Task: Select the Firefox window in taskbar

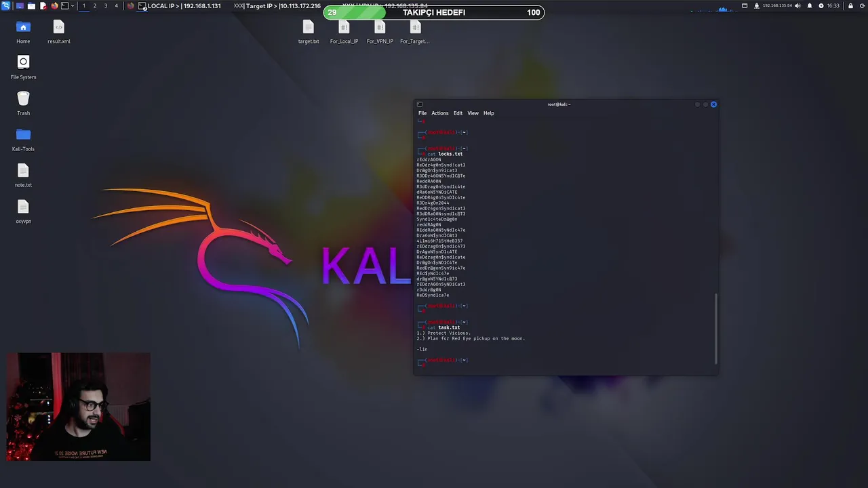Action: 131,5
